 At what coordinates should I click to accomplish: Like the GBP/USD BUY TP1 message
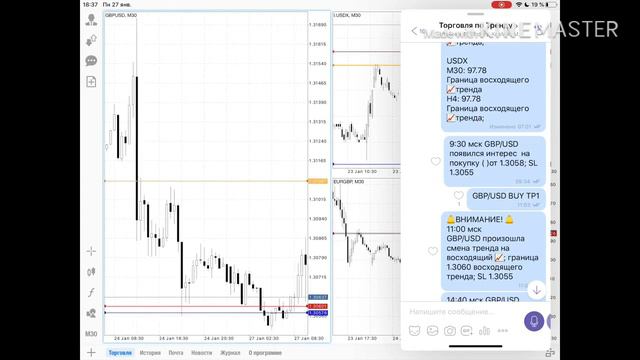(458, 195)
